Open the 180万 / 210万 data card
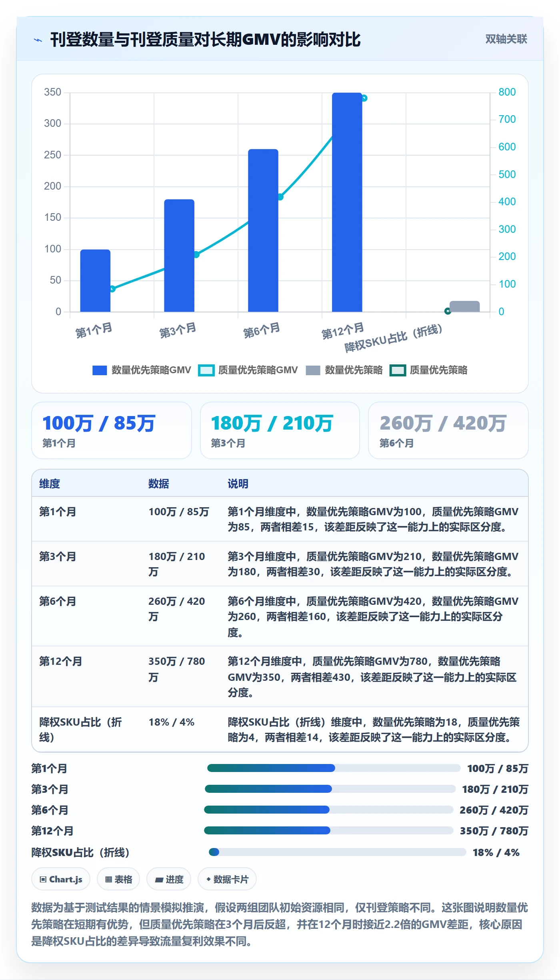Screen dimensions: 560x980 tap(280, 430)
